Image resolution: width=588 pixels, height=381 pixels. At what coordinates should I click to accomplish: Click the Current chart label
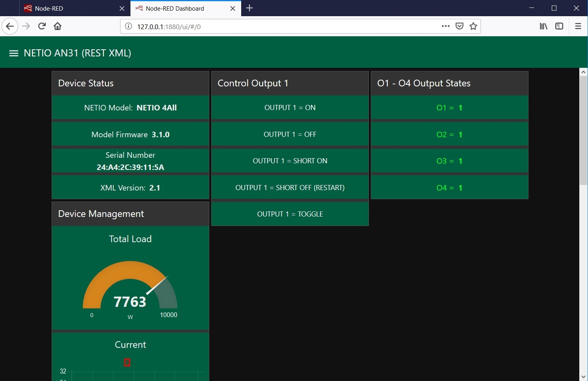(x=130, y=345)
